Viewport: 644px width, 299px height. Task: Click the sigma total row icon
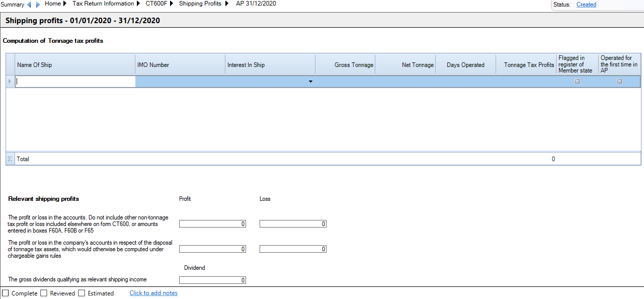click(x=10, y=159)
